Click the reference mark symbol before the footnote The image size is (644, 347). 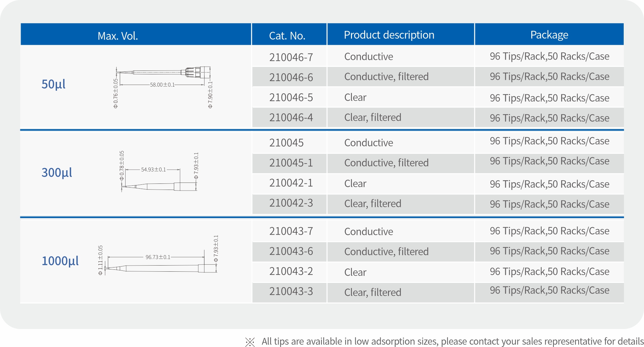pos(250,342)
